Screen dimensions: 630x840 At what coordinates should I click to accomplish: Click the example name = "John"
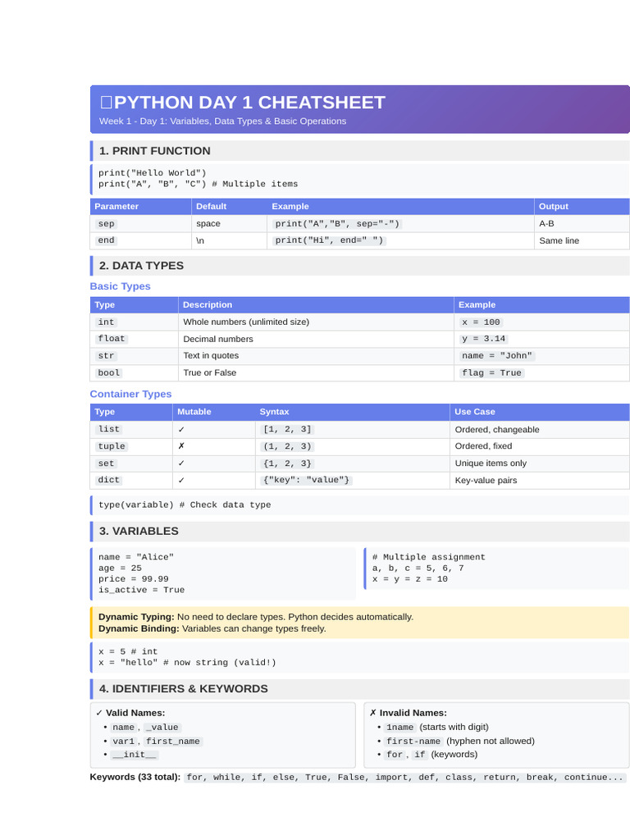(x=497, y=356)
